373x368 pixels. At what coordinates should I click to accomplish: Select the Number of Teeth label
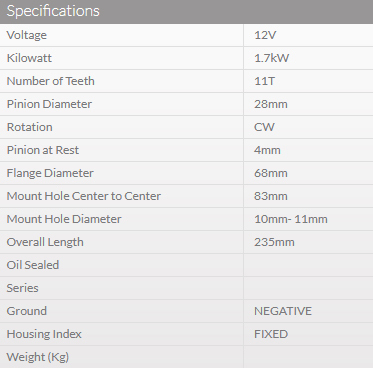click(x=51, y=81)
